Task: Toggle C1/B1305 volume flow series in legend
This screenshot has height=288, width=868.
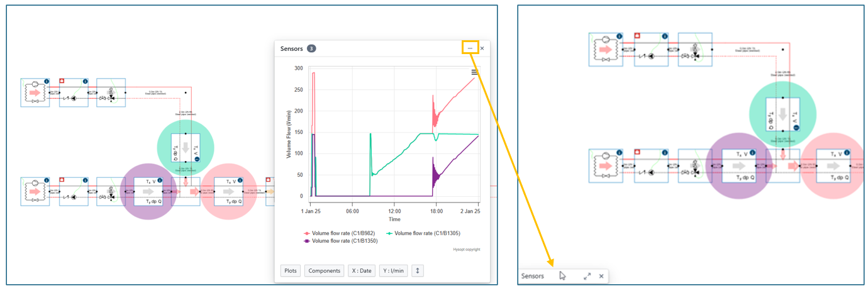Action: pyautogui.click(x=425, y=233)
